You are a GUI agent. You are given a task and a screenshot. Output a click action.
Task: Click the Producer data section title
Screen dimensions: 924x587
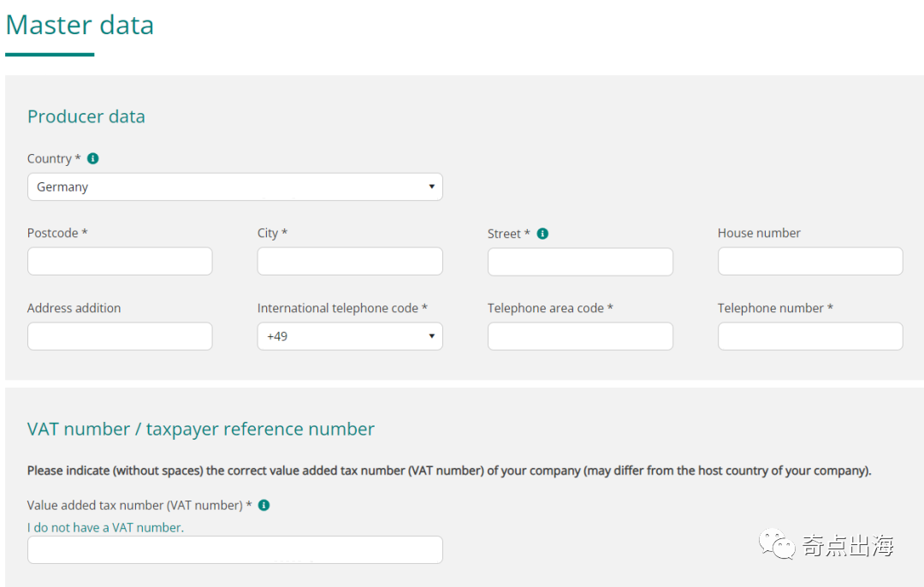[86, 116]
